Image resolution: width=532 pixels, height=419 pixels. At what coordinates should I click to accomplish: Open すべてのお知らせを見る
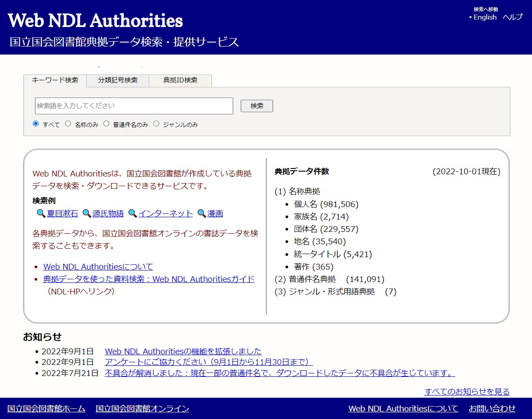click(x=466, y=392)
